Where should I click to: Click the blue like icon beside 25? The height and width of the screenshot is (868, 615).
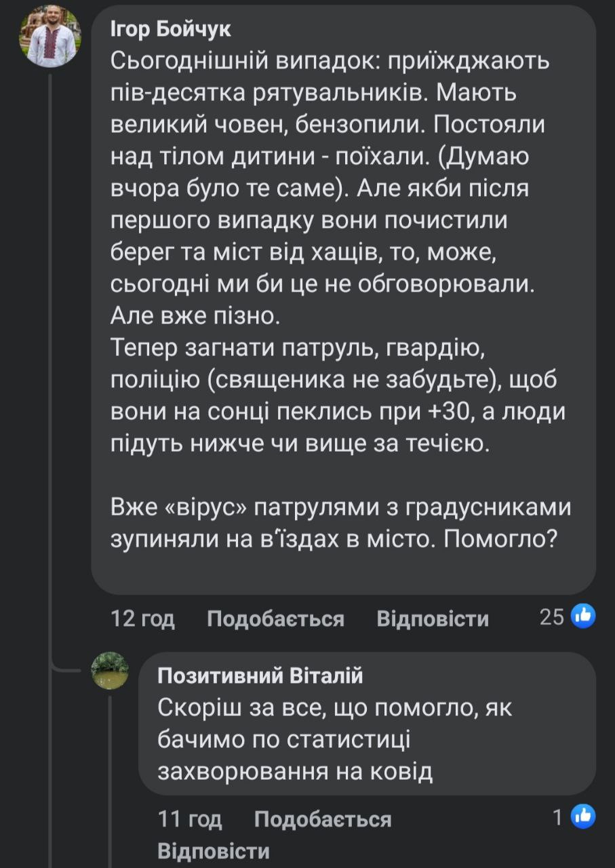tap(583, 616)
